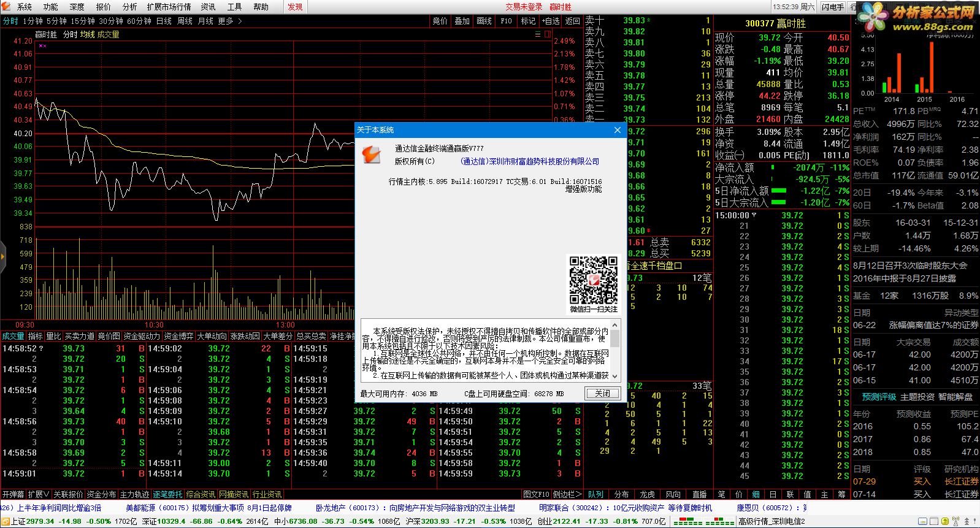The height and width of the screenshot is (528, 980).
Task: Select the 主题投资 tab
Action: (x=917, y=397)
